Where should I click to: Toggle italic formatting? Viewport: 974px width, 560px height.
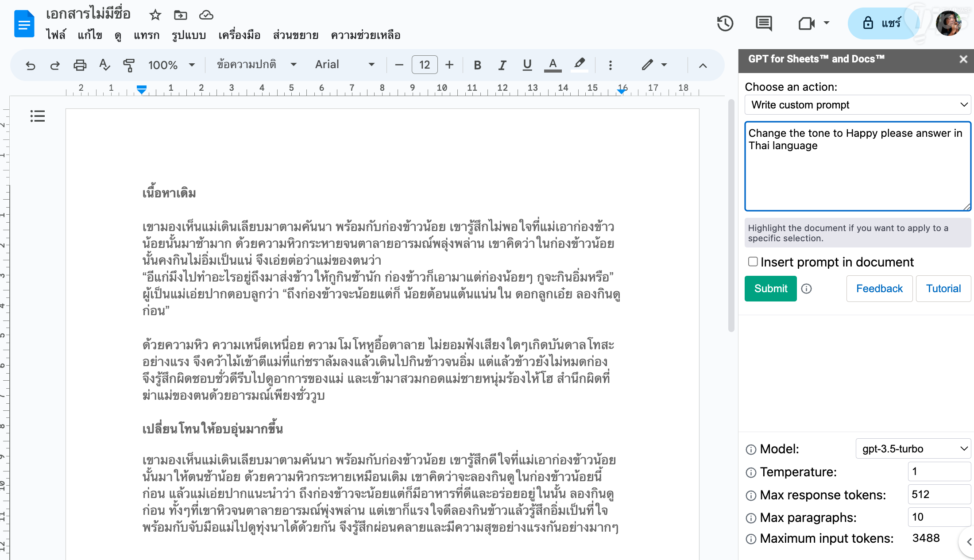pyautogui.click(x=502, y=66)
